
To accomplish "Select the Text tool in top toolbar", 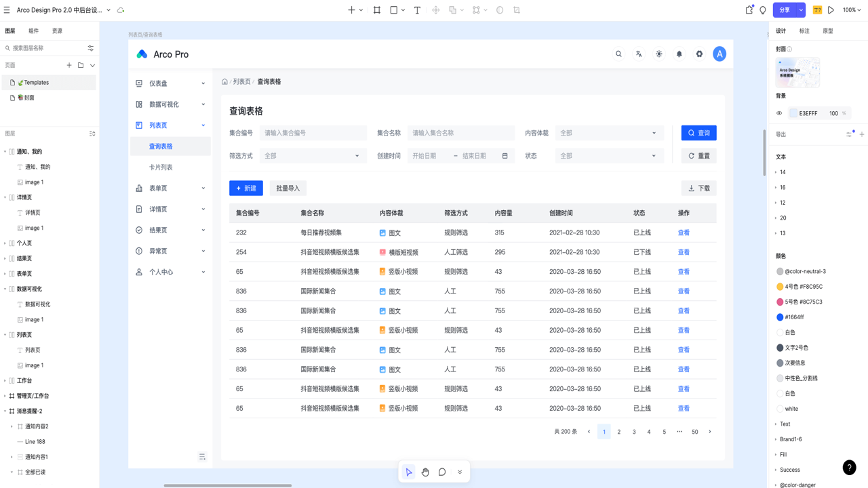I will (417, 10).
